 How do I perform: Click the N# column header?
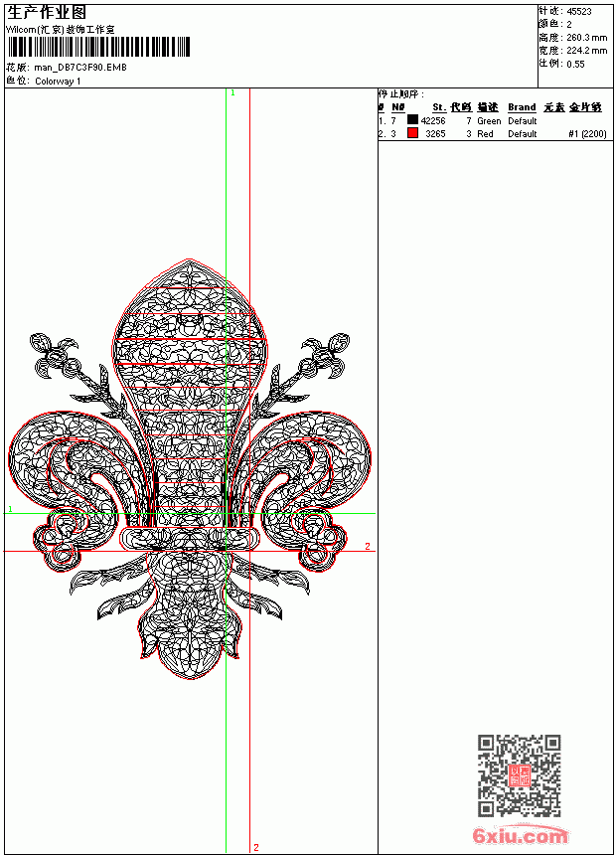click(398, 107)
